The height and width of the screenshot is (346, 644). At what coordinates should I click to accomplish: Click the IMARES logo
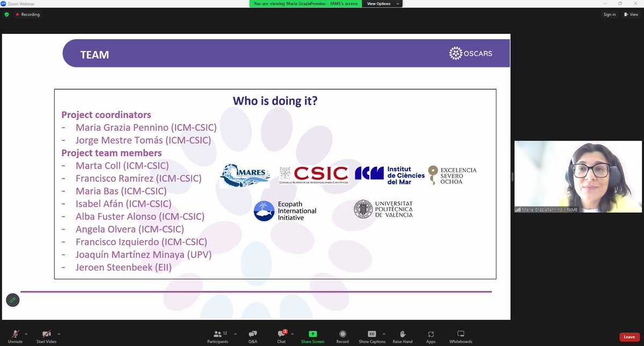coord(245,175)
